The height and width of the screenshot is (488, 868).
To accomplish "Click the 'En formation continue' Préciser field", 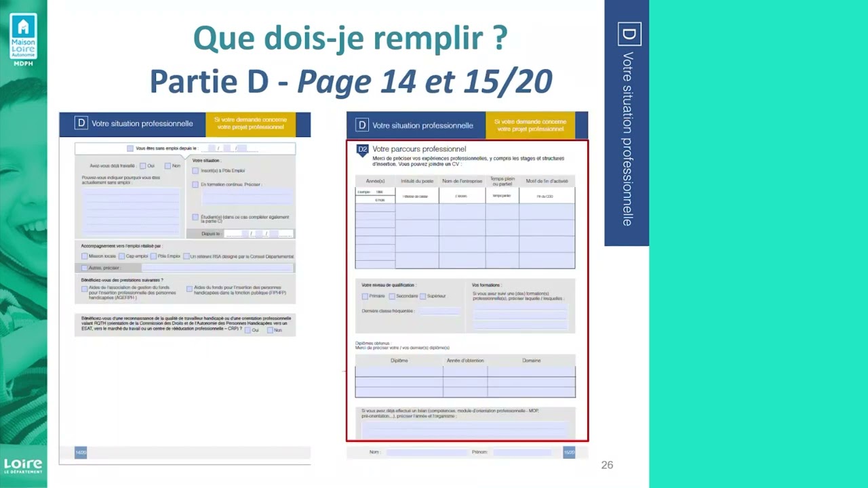I will pos(248,197).
